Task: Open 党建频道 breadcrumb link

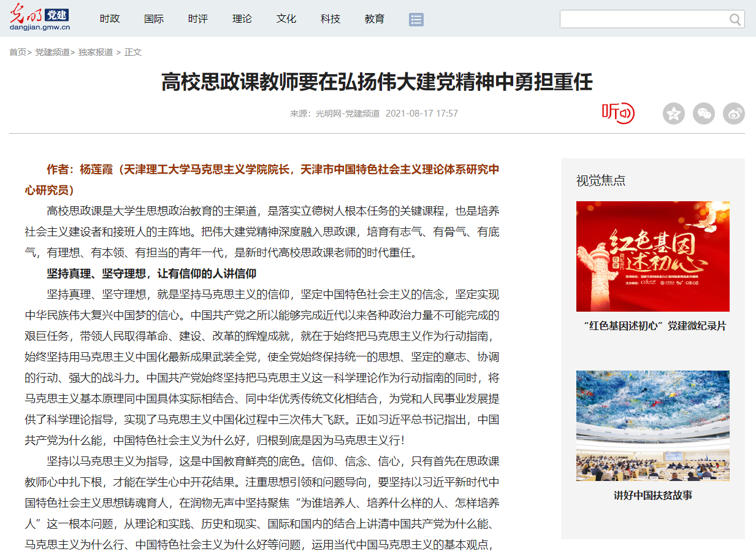Action: (x=52, y=52)
